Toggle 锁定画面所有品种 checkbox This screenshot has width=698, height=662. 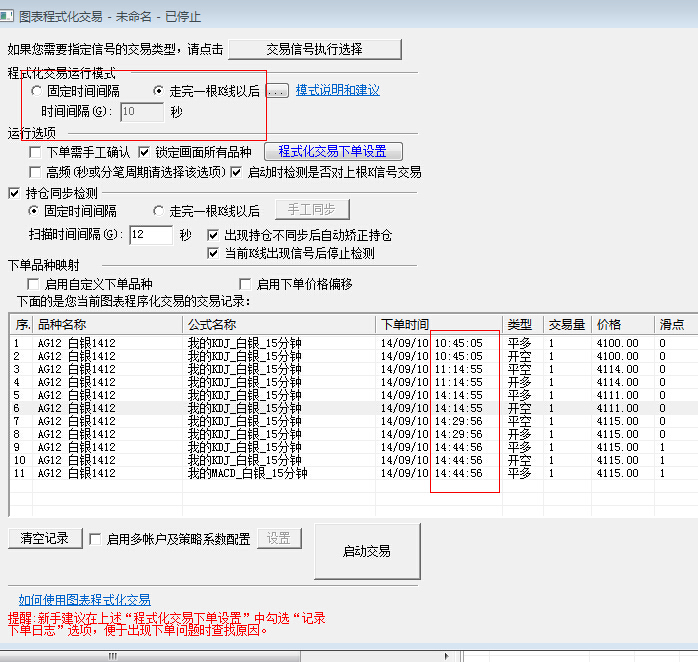coord(144,153)
